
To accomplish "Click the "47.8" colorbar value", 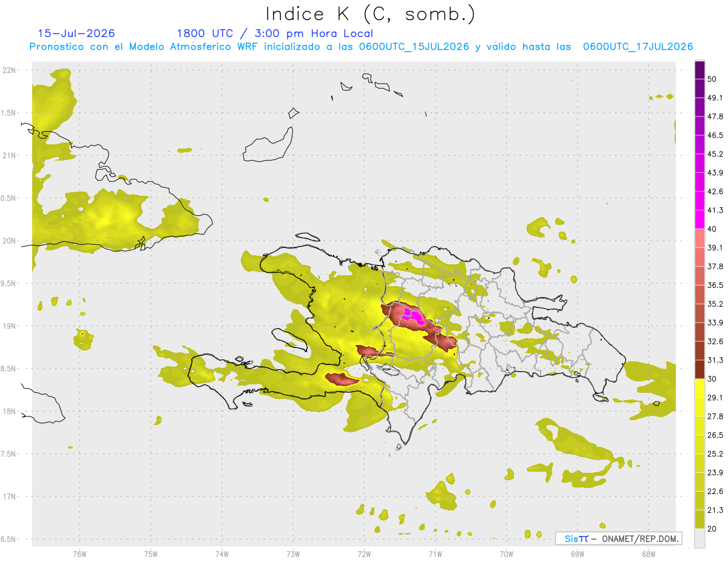I will (x=715, y=116).
